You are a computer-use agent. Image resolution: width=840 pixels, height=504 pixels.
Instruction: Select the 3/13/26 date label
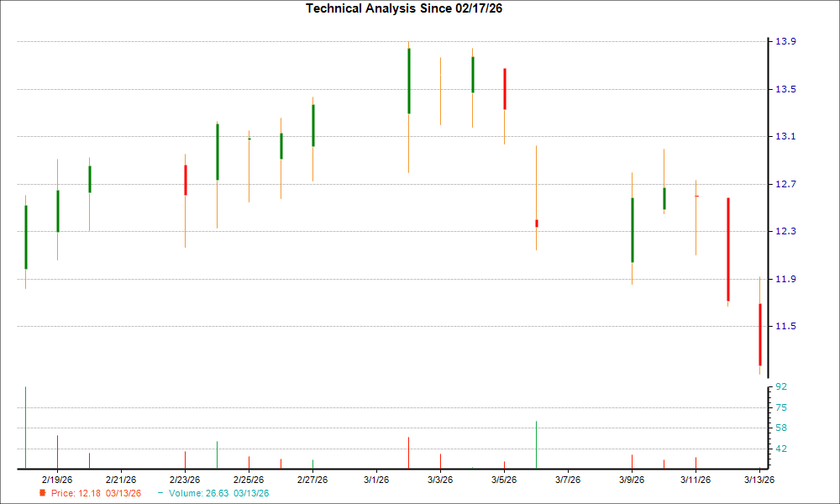759,478
